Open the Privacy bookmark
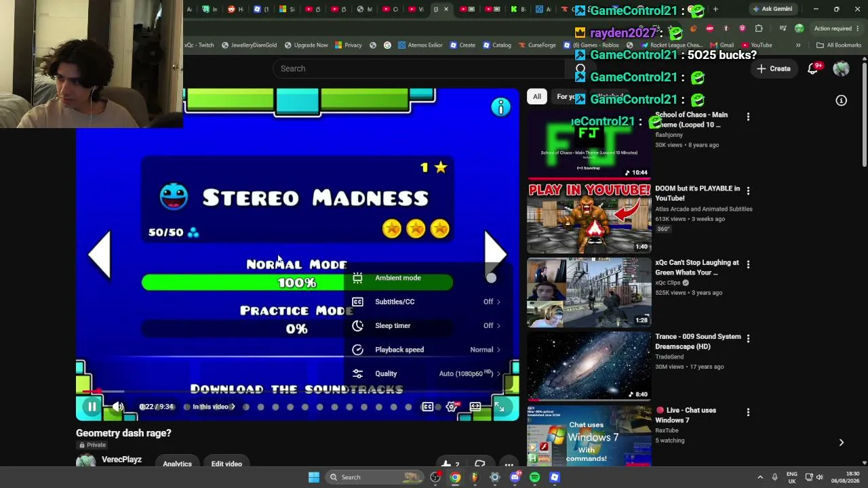 pyautogui.click(x=349, y=45)
